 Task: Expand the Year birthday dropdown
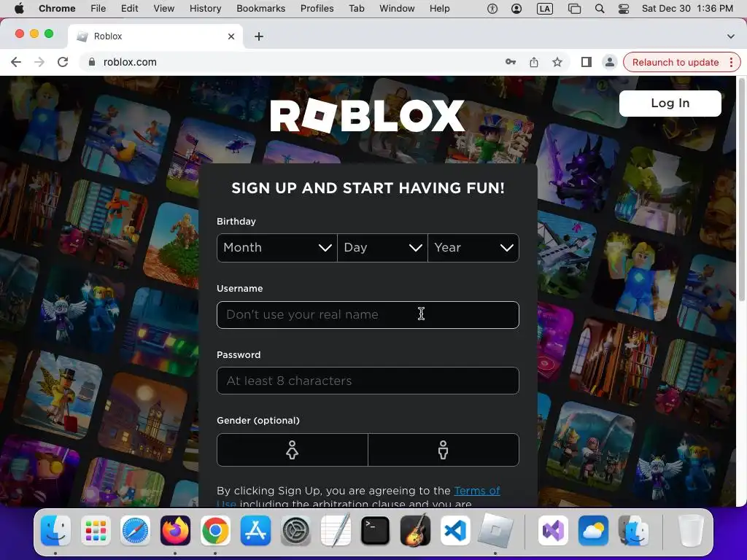[x=473, y=248]
